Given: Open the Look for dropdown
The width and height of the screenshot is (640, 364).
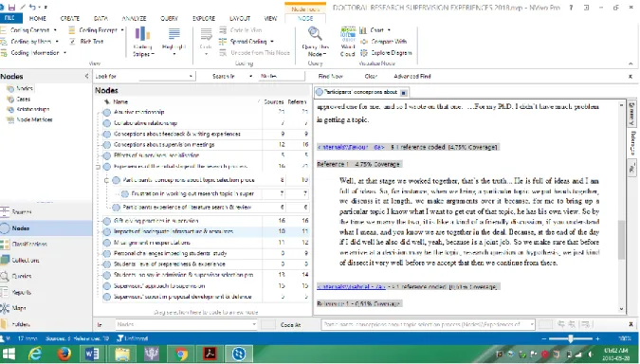Looking at the screenshot, I should coord(191,77).
